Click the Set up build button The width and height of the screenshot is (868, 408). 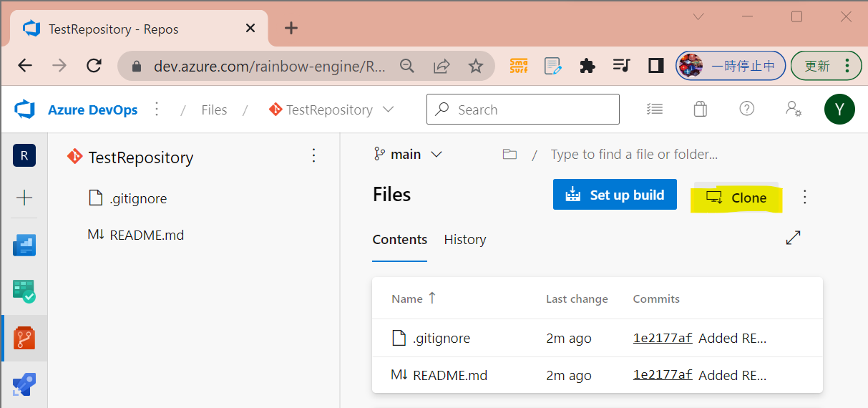[615, 195]
